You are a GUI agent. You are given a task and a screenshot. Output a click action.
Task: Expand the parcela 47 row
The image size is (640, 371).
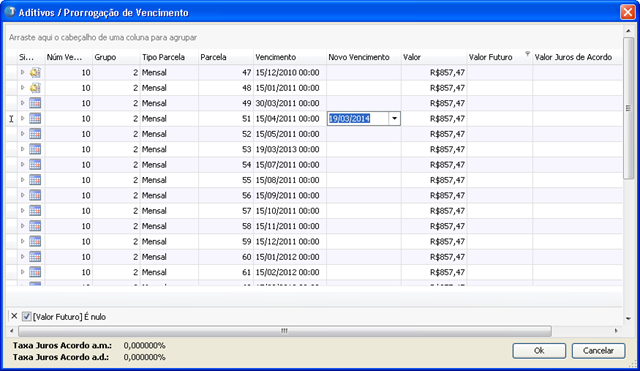pyautogui.click(x=22, y=72)
